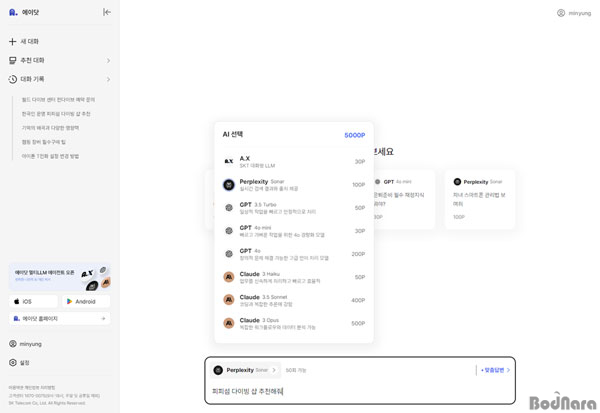
Task: Open the third chat history entry
Action: 50,128
